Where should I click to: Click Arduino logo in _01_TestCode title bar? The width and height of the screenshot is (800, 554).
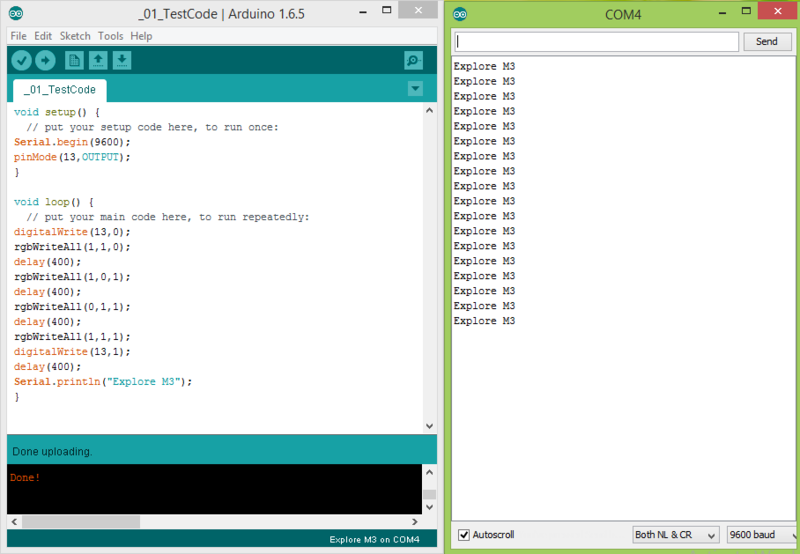[x=16, y=13]
